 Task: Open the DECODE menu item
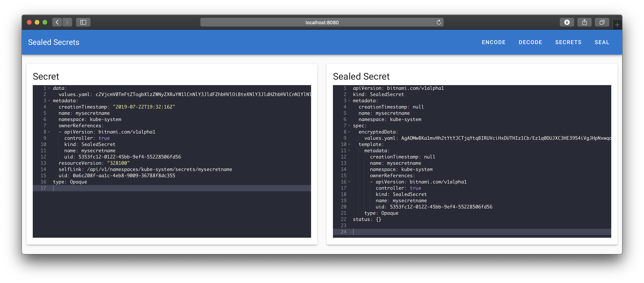(x=530, y=42)
